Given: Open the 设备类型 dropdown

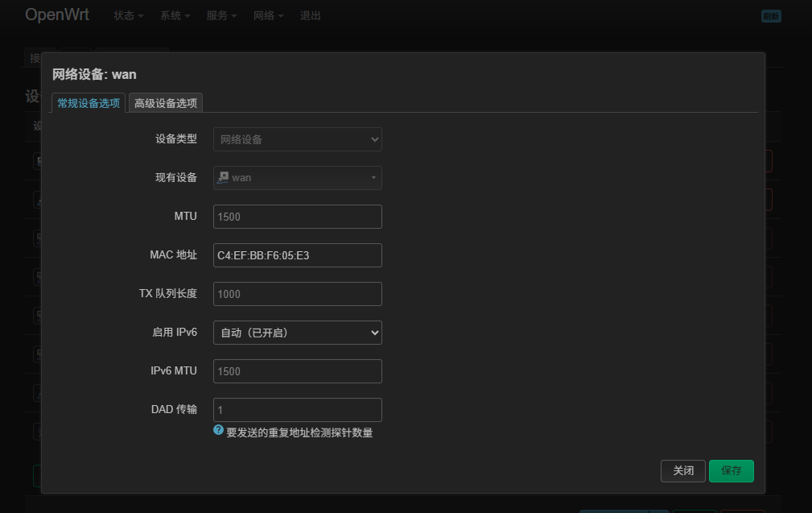Looking at the screenshot, I should (x=297, y=139).
